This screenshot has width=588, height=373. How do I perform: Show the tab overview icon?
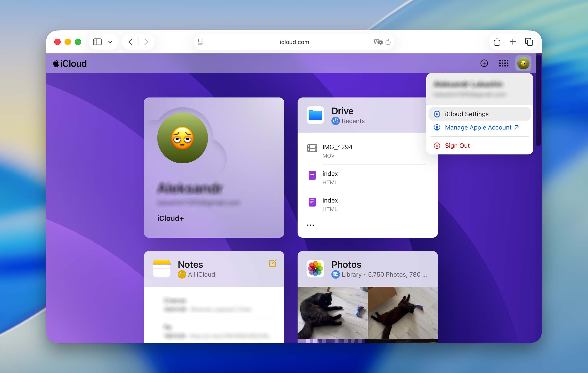pos(529,42)
